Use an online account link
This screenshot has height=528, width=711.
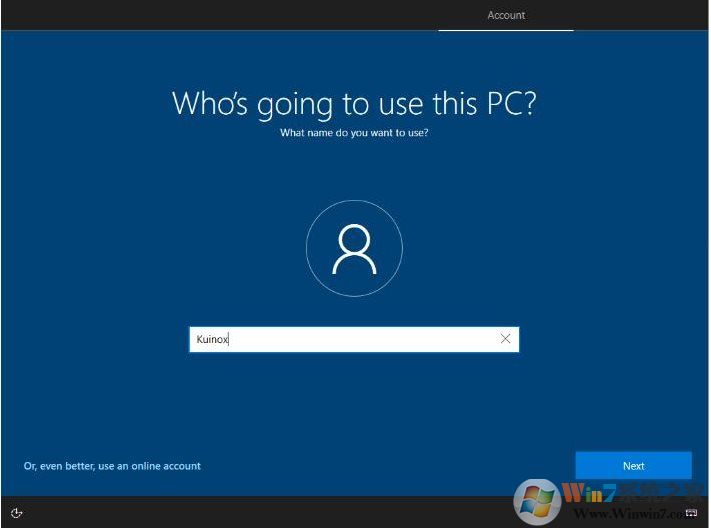pyautogui.click(x=112, y=466)
